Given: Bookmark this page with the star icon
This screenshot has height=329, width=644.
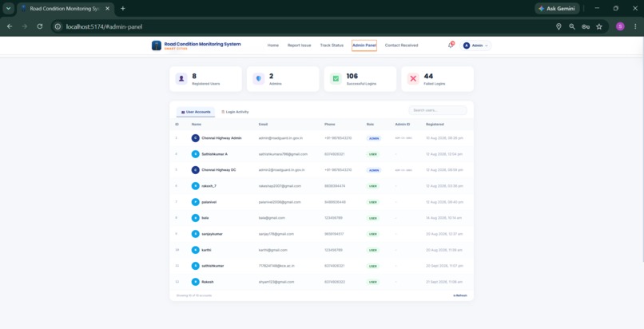Looking at the screenshot, I should (x=599, y=26).
